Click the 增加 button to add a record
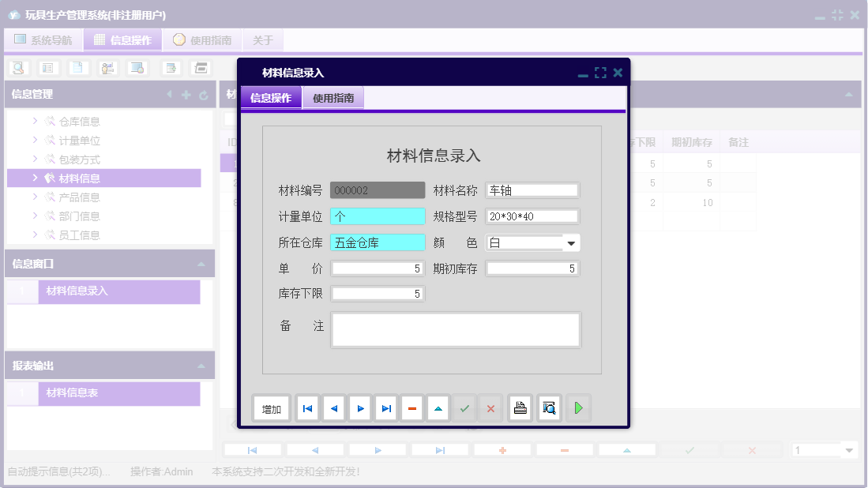Screen dimensions: 868x488 [x=272, y=407]
